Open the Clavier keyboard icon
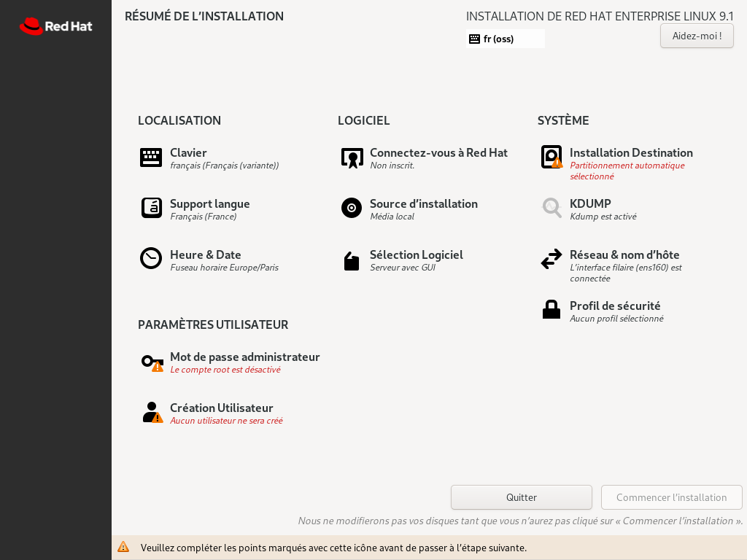 coord(151,157)
